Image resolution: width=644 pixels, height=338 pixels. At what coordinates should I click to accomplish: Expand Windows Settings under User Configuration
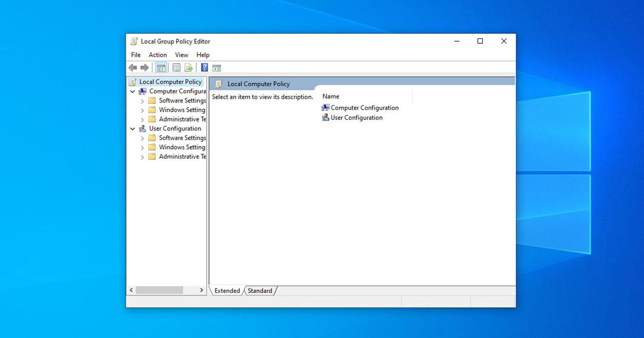coord(142,148)
